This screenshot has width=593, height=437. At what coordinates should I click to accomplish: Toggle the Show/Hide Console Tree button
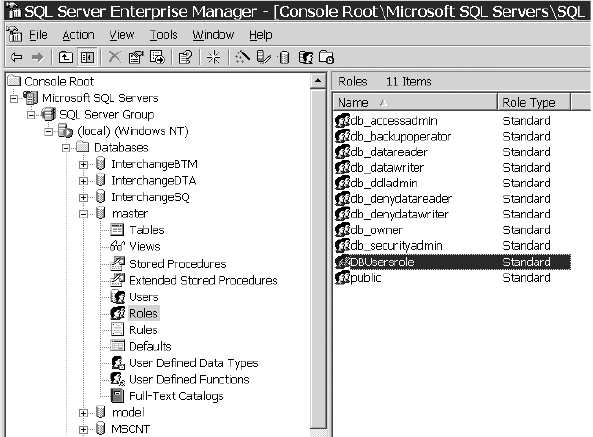coord(87,57)
